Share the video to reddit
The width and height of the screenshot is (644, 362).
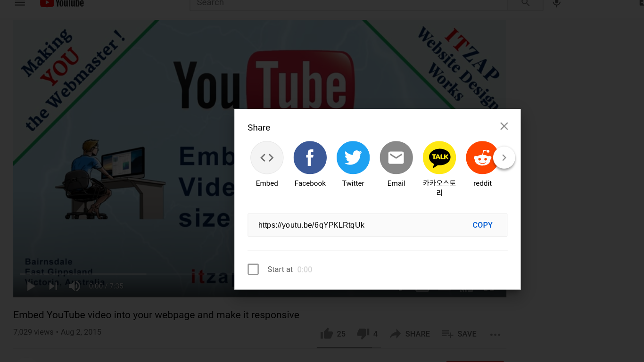(x=481, y=158)
